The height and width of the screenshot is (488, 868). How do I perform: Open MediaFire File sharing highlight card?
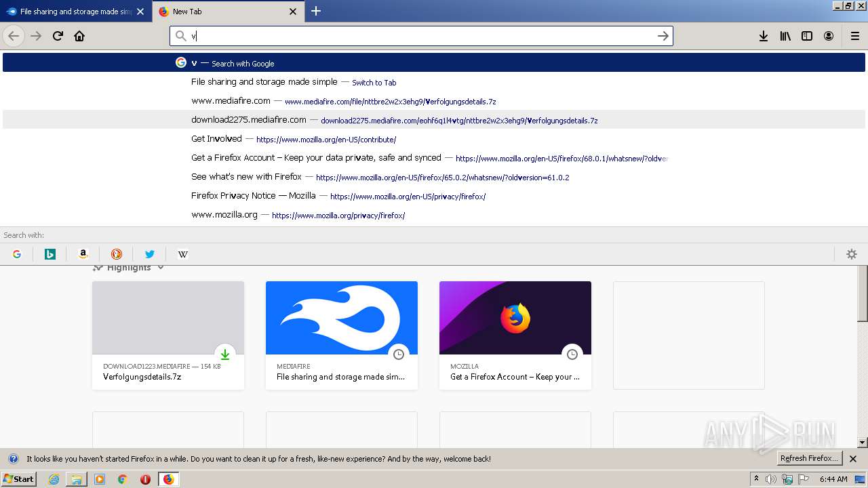point(342,335)
